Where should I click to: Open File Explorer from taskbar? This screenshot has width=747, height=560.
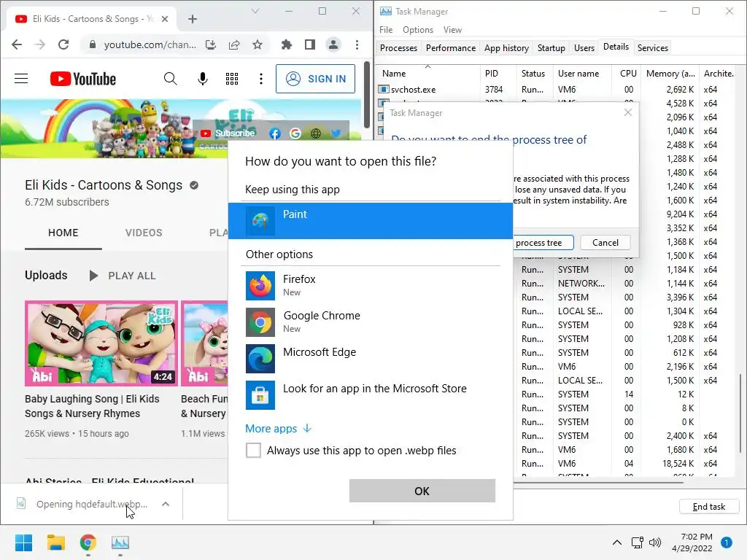pos(55,542)
